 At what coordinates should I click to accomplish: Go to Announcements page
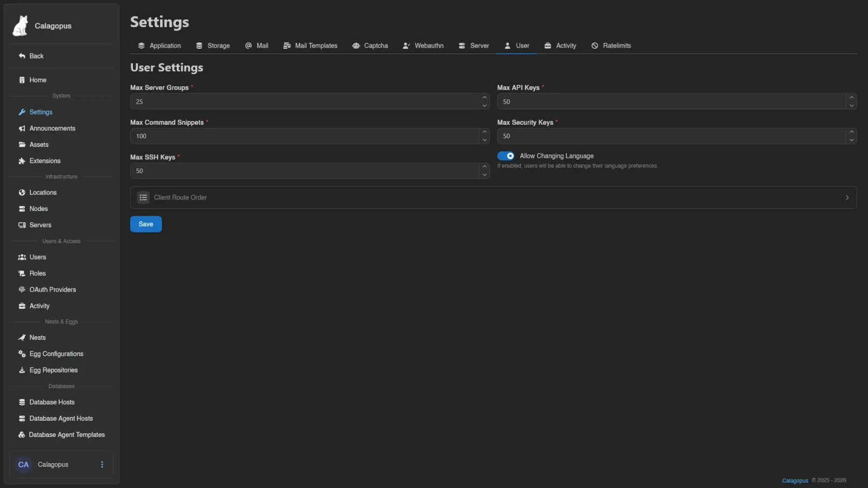[61, 129]
